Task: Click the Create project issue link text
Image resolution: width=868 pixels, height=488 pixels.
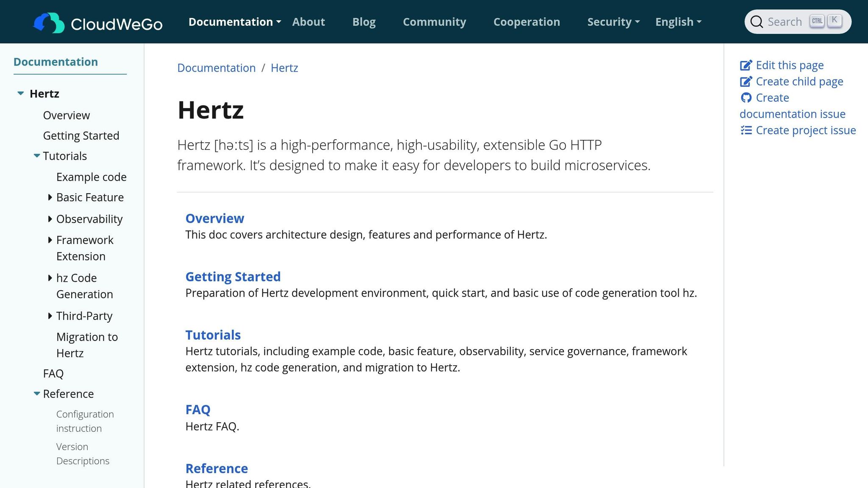Action: click(806, 130)
